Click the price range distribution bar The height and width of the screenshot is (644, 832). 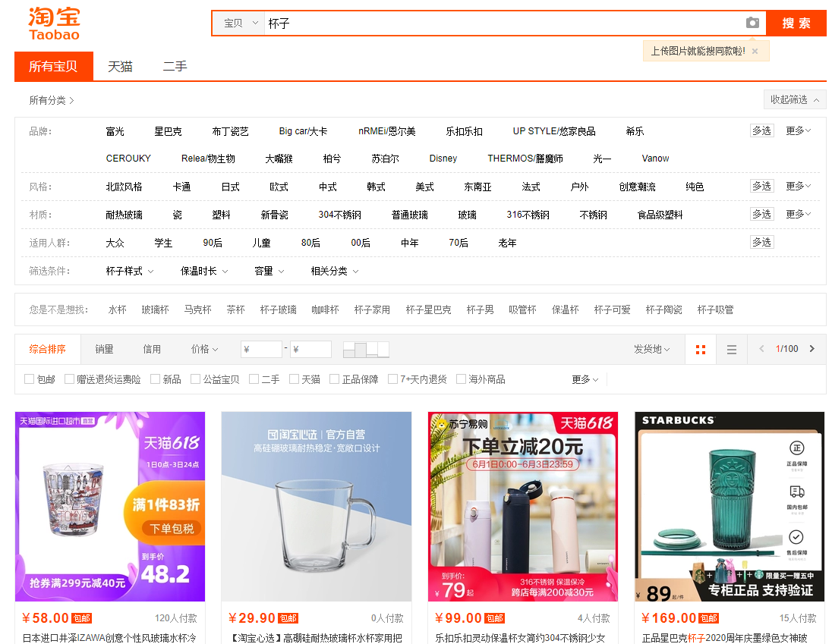366,349
